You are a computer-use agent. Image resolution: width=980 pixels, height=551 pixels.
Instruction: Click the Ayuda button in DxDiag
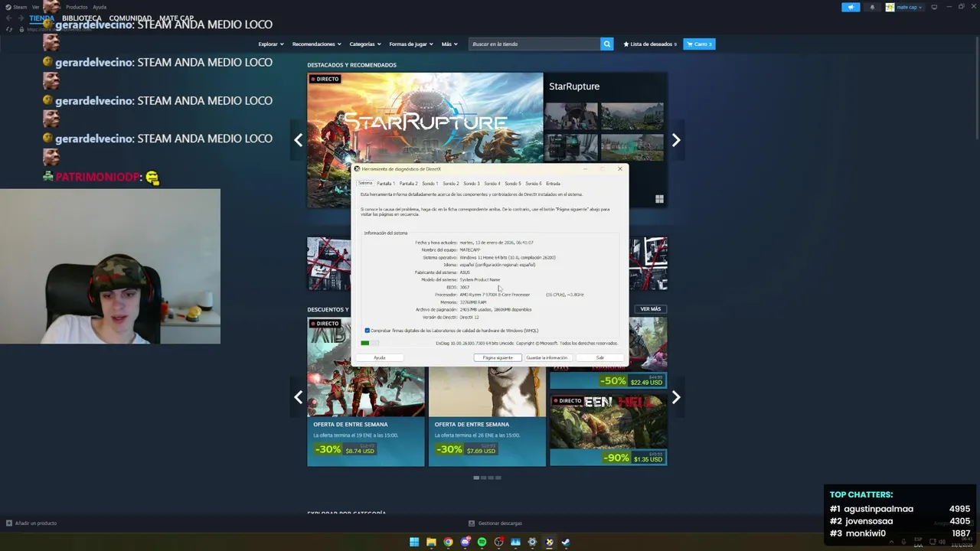click(x=379, y=357)
